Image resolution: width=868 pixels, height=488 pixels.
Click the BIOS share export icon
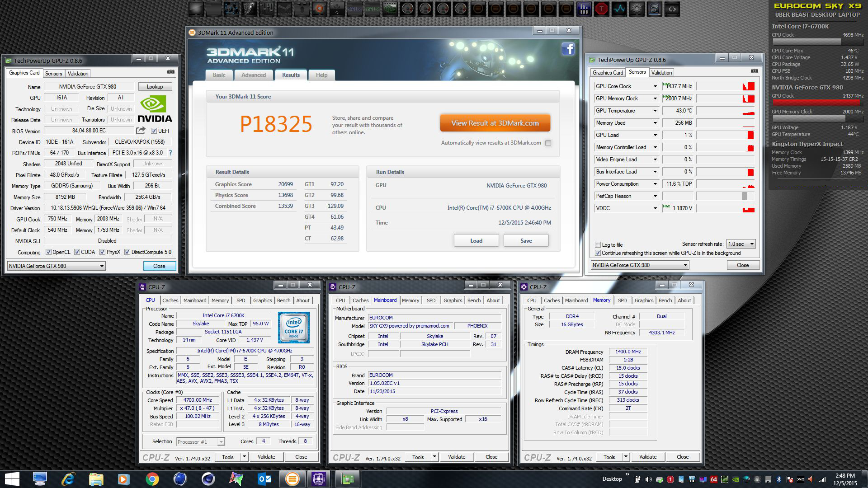click(141, 131)
